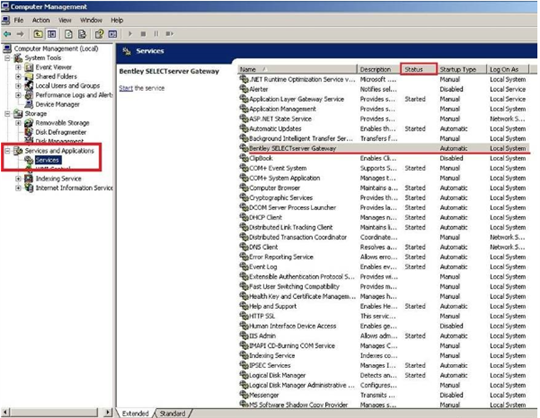The width and height of the screenshot is (540, 418).
Task: Click the Forward arrow toolbar icon
Action: click(20, 34)
